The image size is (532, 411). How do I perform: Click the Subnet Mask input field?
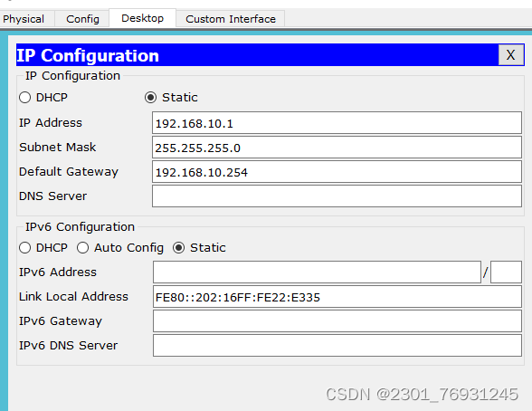(x=337, y=148)
